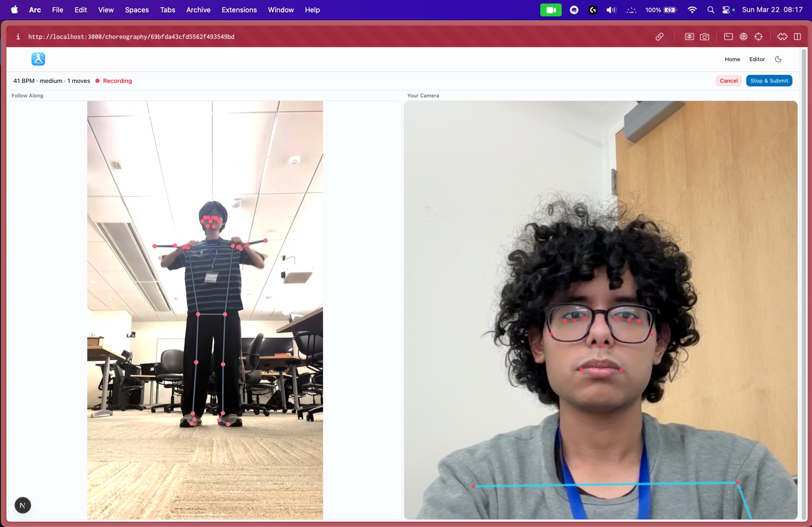Open macOS Control Center toggle icon
The width and height of the screenshot is (812, 527).
coord(726,10)
